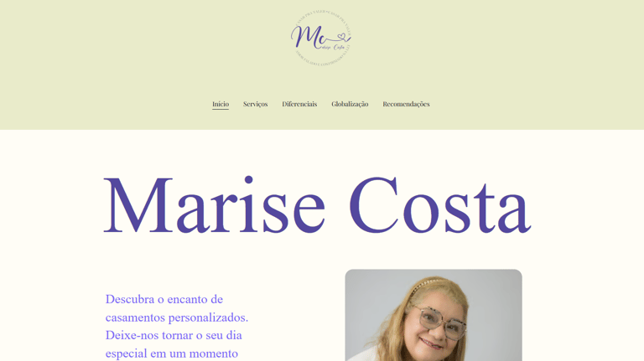This screenshot has width=644, height=361.
Task: Click the Mc circular logo in header
Action: (321, 39)
